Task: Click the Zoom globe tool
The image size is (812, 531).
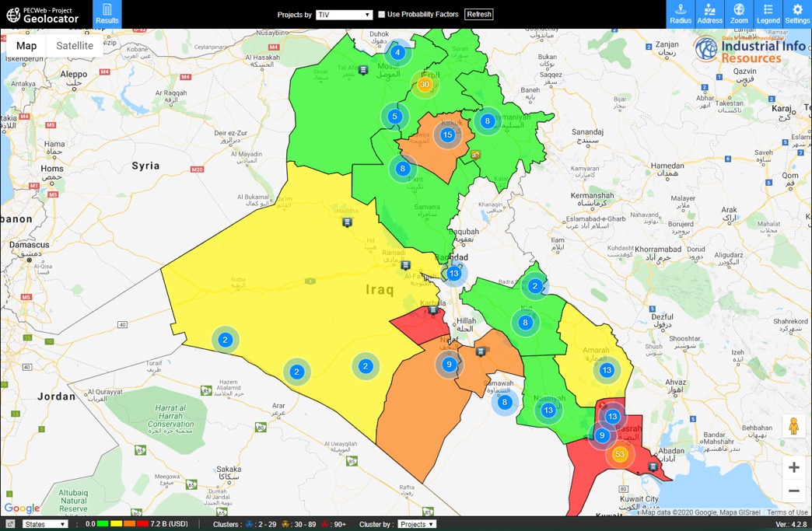Action: [739, 14]
